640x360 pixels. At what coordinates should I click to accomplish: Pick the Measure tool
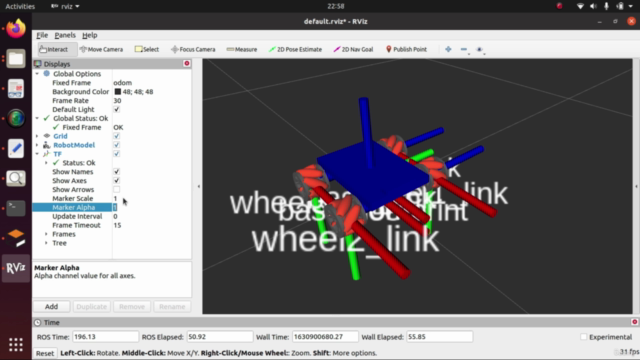[x=242, y=49]
